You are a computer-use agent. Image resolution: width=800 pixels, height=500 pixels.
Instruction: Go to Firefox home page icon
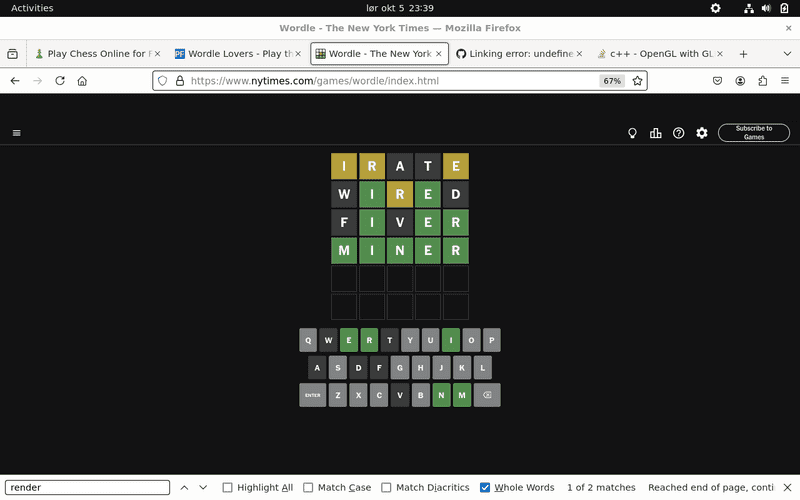[82, 81]
